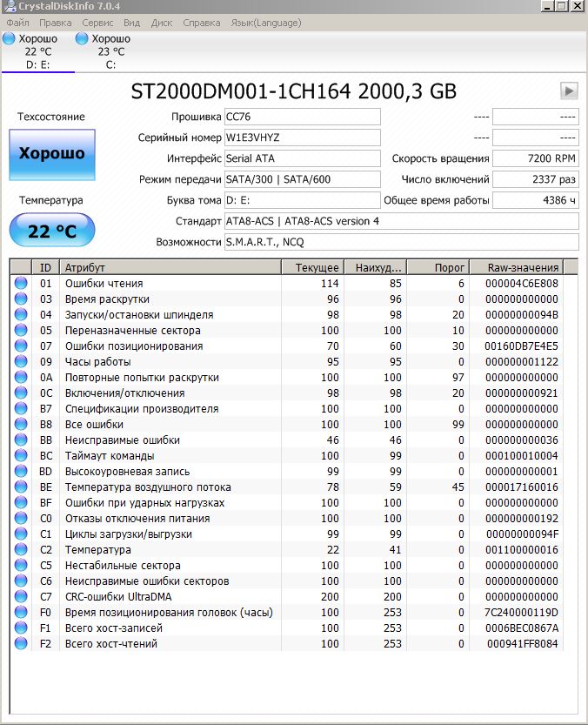
Task: Open the Вид menu
Action: 131,23
